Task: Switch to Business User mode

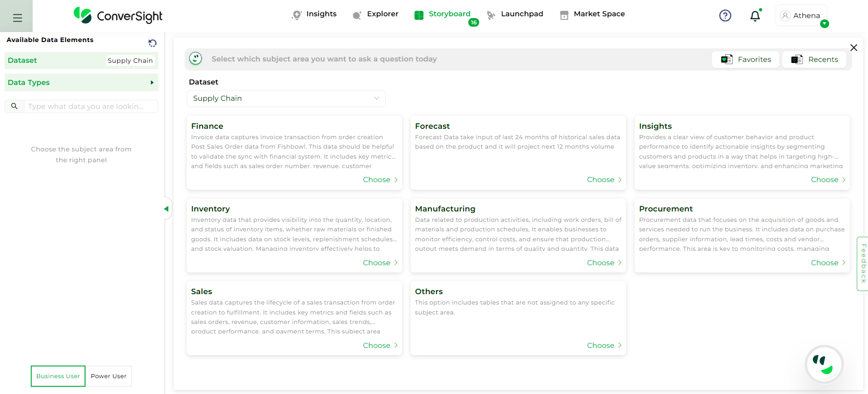Action: point(58,376)
